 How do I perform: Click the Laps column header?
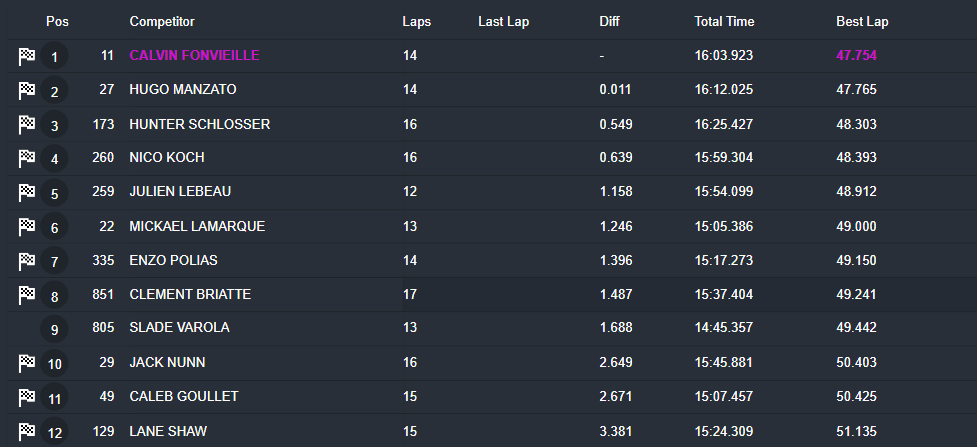pos(417,21)
